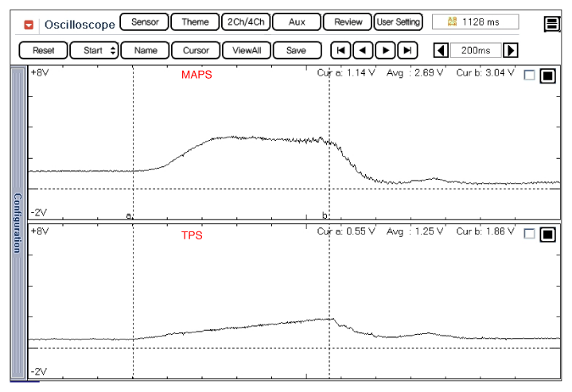Click TPS 'Cur b: 1.86 V' reading
The width and height of the screenshot is (572, 392).
(485, 231)
